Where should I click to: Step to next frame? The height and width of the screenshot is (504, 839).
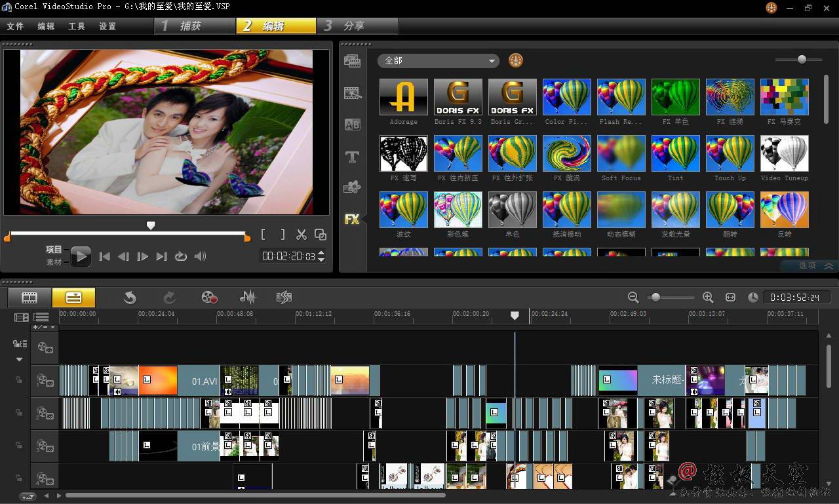point(142,256)
